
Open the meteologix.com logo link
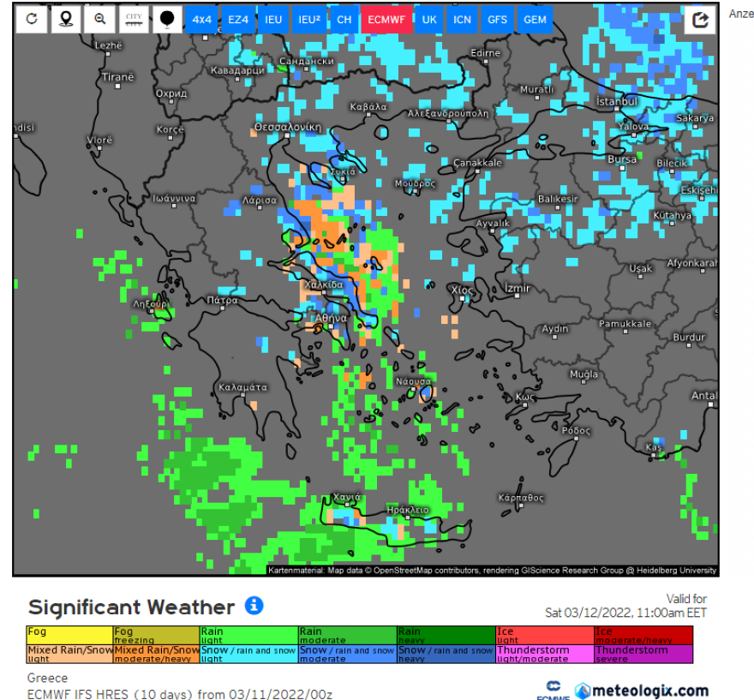pos(642,691)
